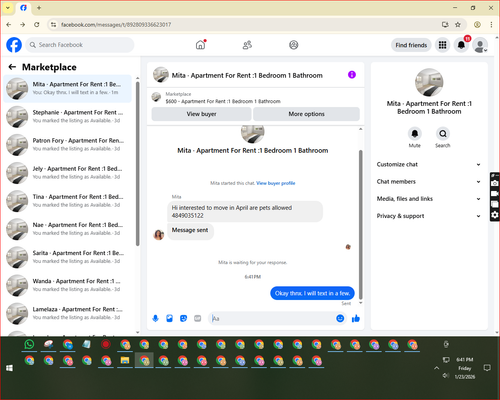Open the purple conversation information icon
Viewport: 500px width, 400px height.
coord(352,75)
